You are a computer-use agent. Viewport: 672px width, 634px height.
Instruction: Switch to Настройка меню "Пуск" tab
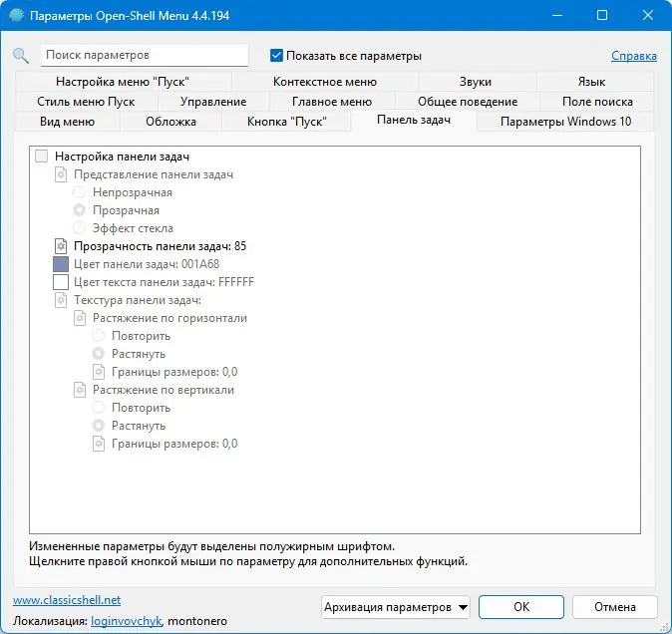point(123,82)
